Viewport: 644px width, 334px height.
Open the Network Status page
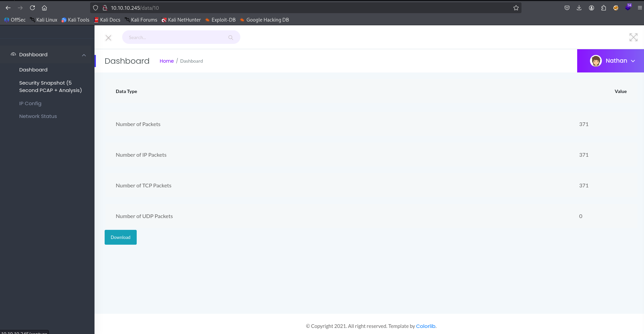pyautogui.click(x=38, y=116)
